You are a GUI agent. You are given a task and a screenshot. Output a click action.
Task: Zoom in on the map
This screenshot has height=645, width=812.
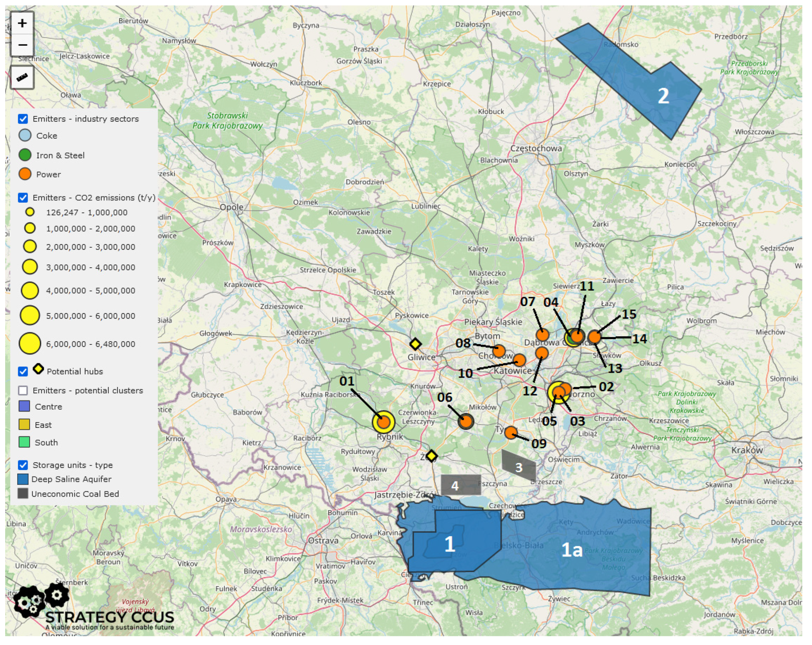tap(22, 23)
